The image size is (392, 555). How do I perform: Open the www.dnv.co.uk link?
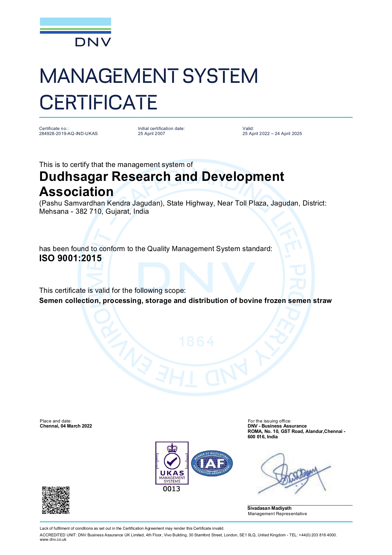[x=53, y=540]
